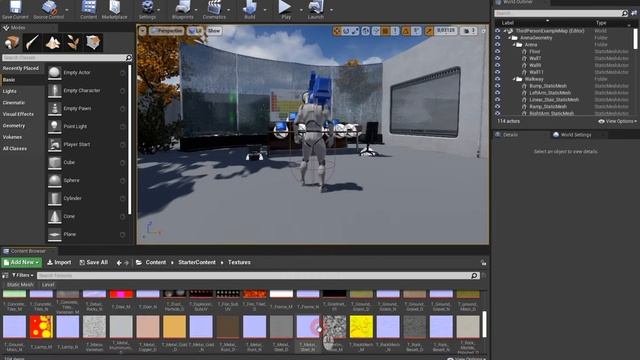
Task: Toggle scale snapping in viewport toolbar
Action: coord(429,31)
